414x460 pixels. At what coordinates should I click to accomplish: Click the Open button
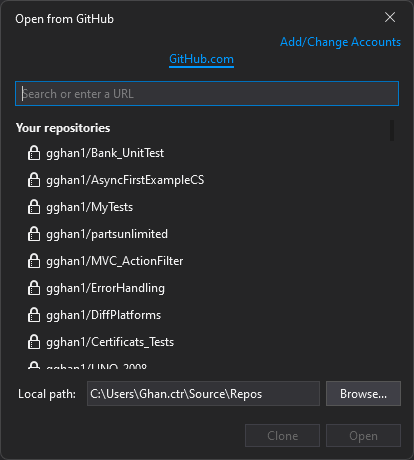[363, 436]
